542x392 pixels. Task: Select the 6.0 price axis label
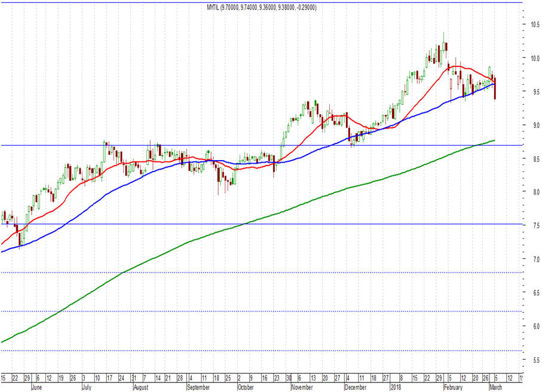(536, 326)
